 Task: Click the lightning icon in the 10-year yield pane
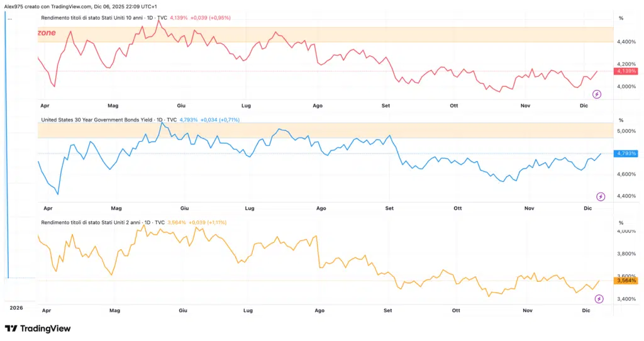tap(597, 94)
